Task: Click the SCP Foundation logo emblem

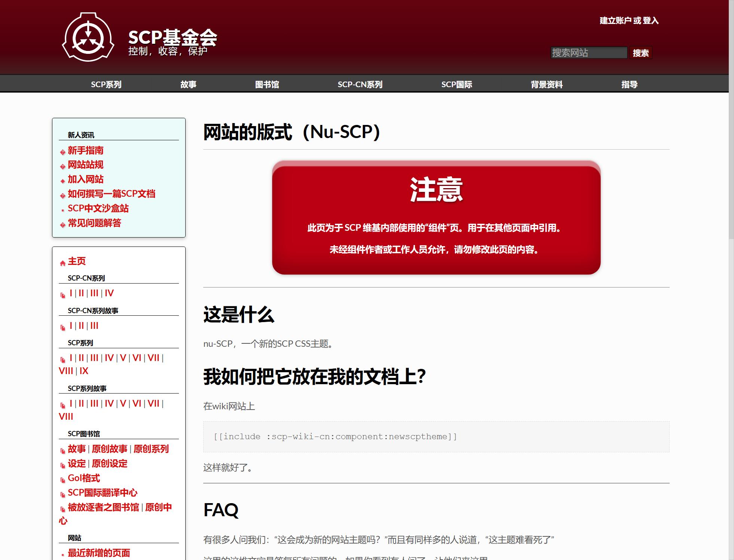Action: point(88,37)
